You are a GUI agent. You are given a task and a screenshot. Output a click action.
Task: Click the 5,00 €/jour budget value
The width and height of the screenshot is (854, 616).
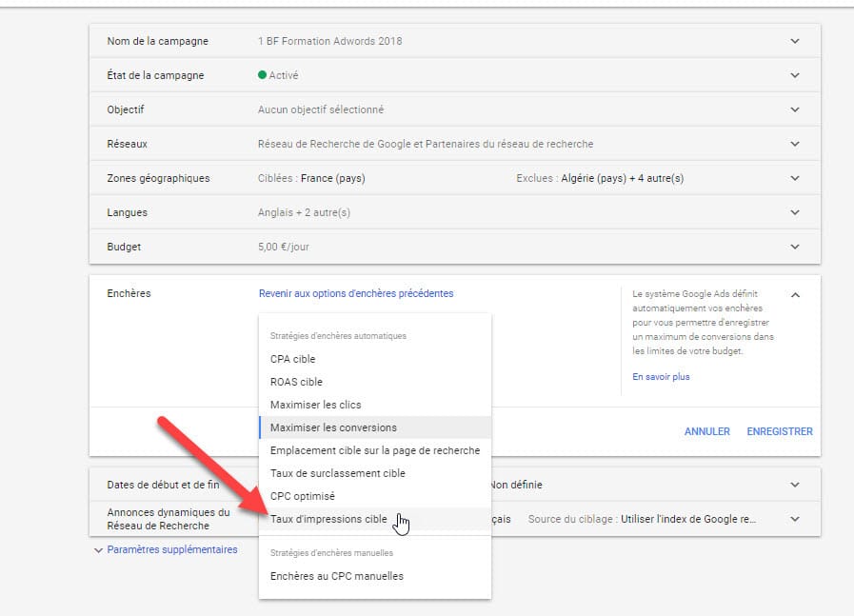[x=283, y=247]
